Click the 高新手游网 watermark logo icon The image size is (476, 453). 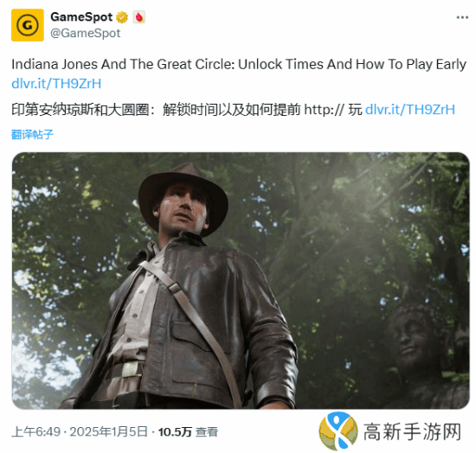(x=338, y=431)
